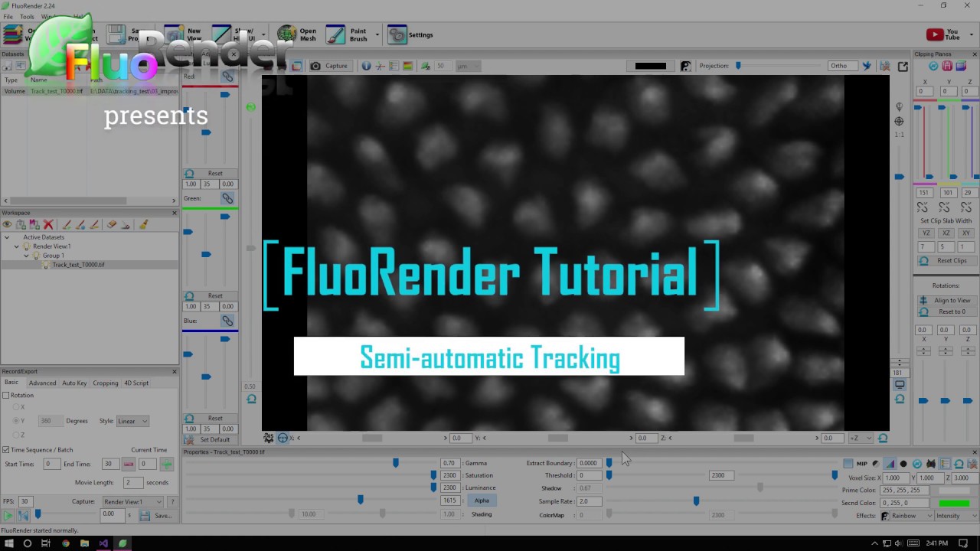Click the End Time input field
Image resolution: width=980 pixels, height=551 pixels.
[109, 464]
